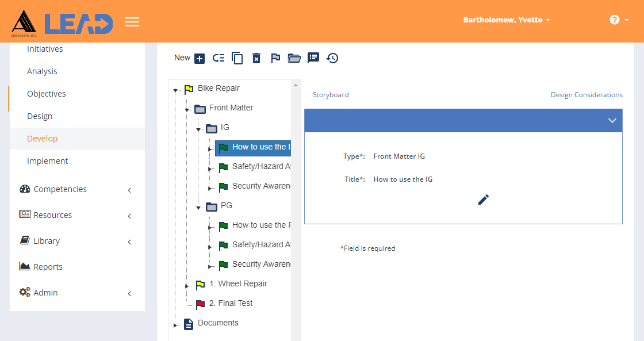
Task: Collapse the Bike Repair tree node
Action: point(175,90)
